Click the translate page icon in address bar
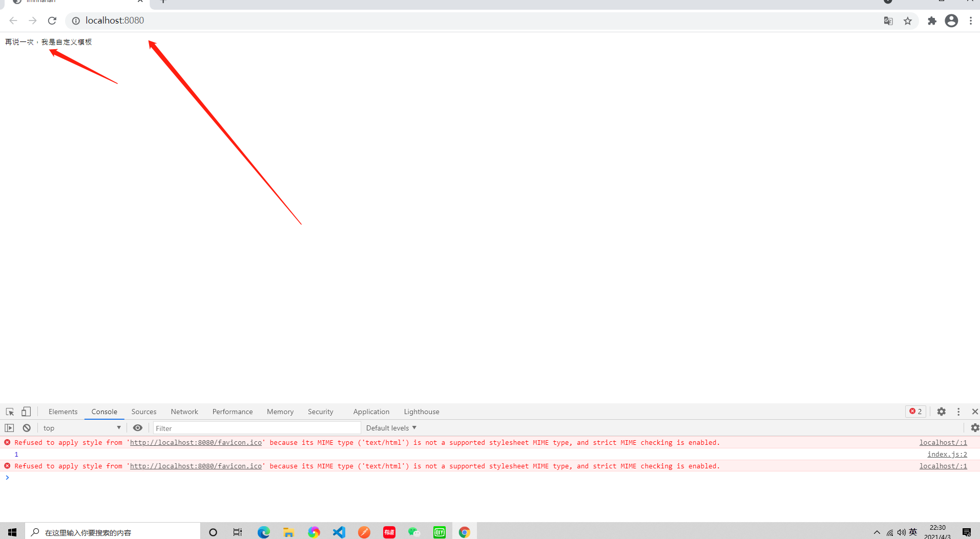The image size is (980, 539). click(888, 21)
